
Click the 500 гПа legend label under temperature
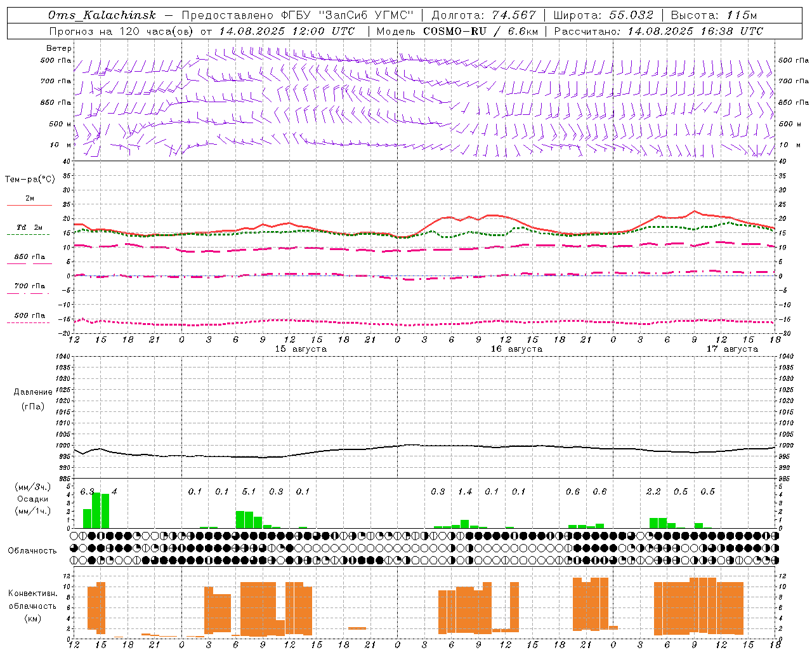click(x=30, y=315)
